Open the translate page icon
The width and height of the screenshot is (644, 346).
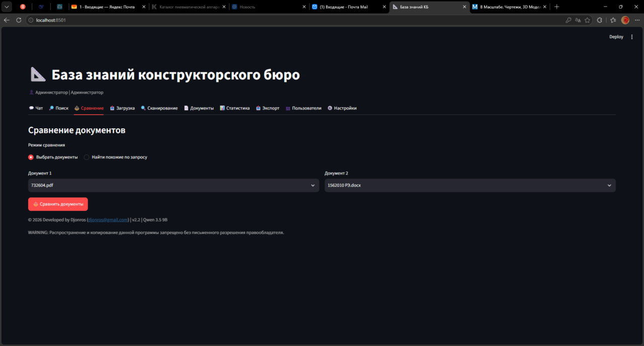point(578,20)
